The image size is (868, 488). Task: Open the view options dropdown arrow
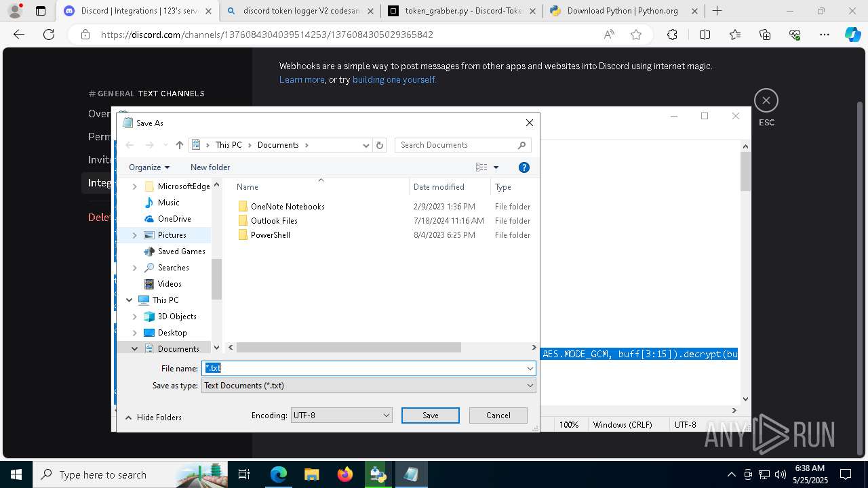click(496, 167)
